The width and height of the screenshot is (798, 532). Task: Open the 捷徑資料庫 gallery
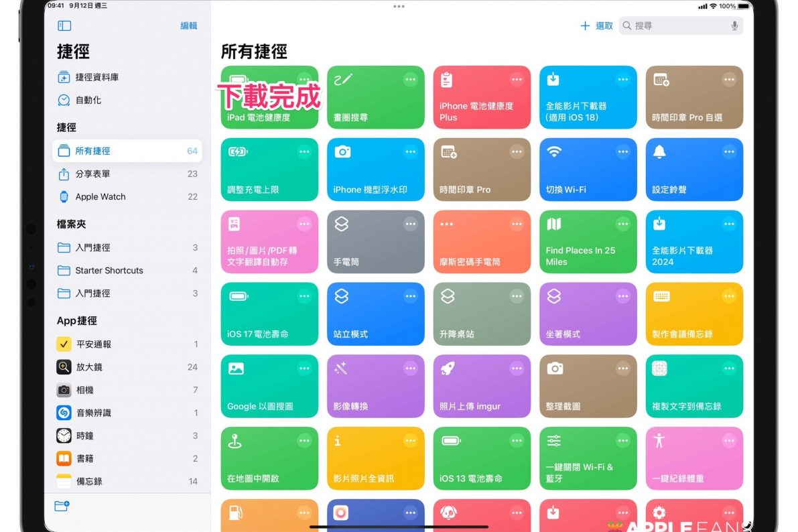pyautogui.click(x=96, y=77)
